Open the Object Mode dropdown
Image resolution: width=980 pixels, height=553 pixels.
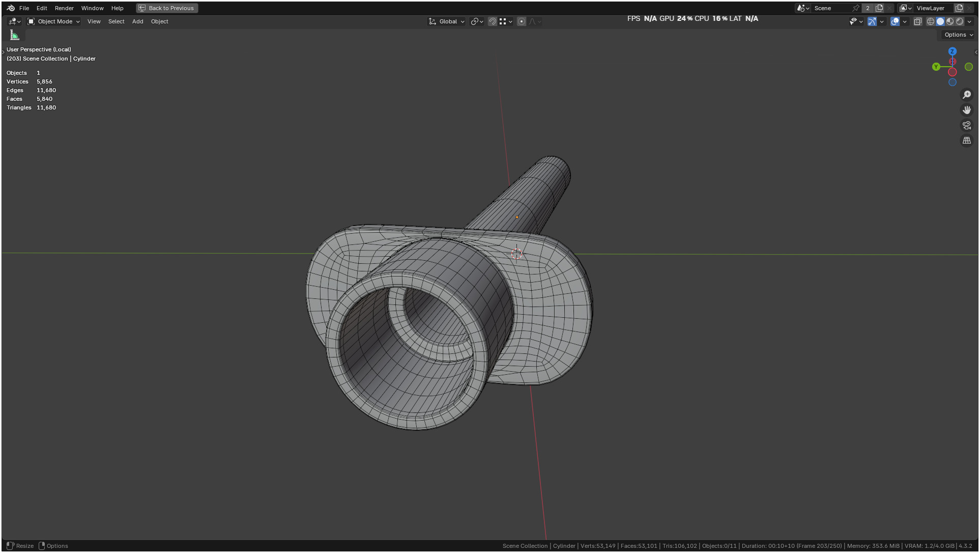click(54, 21)
